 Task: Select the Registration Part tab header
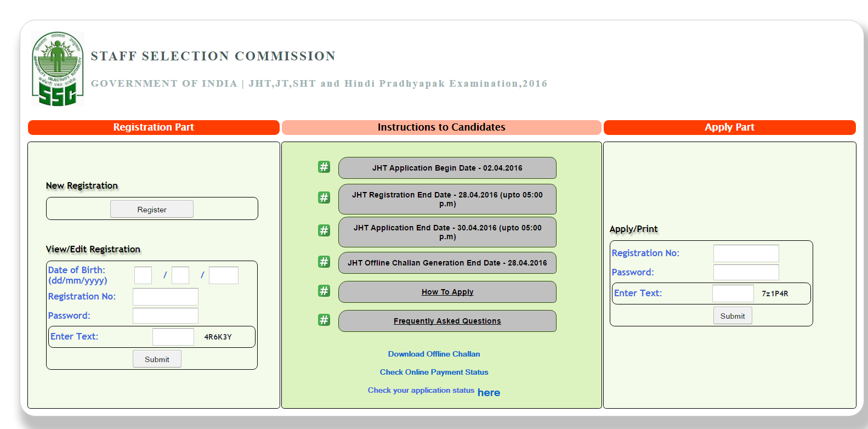tap(154, 127)
